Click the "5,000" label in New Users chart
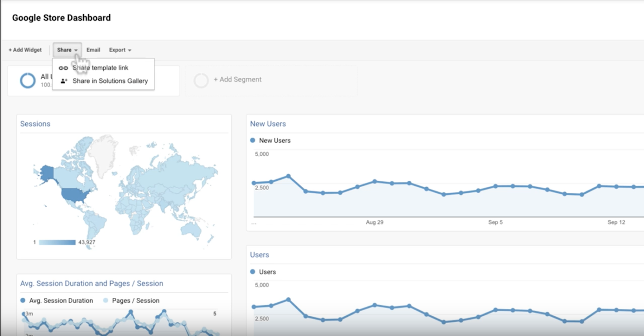 click(x=262, y=154)
